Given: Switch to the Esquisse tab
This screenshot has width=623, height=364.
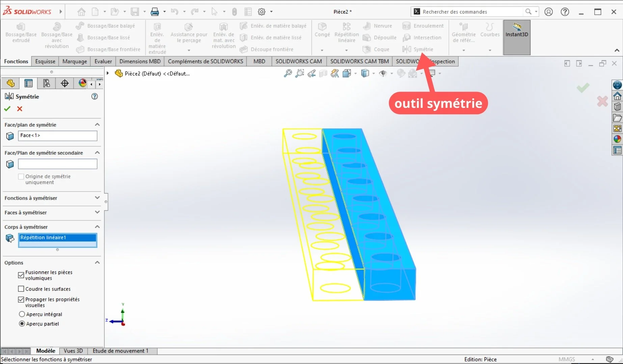Looking at the screenshot, I should pos(45,61).
